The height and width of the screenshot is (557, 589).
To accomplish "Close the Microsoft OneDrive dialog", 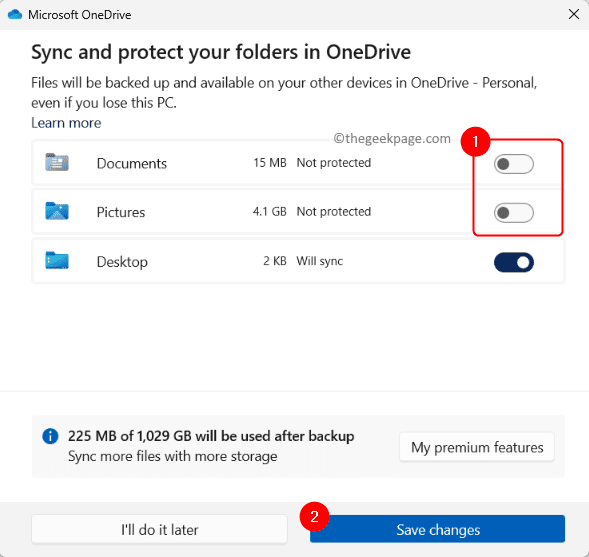I will coord(574,15).
